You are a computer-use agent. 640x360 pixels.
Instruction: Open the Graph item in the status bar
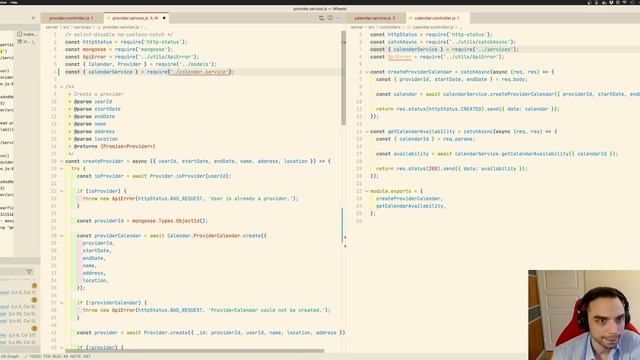pyautogui.click(x=10, y=356)
